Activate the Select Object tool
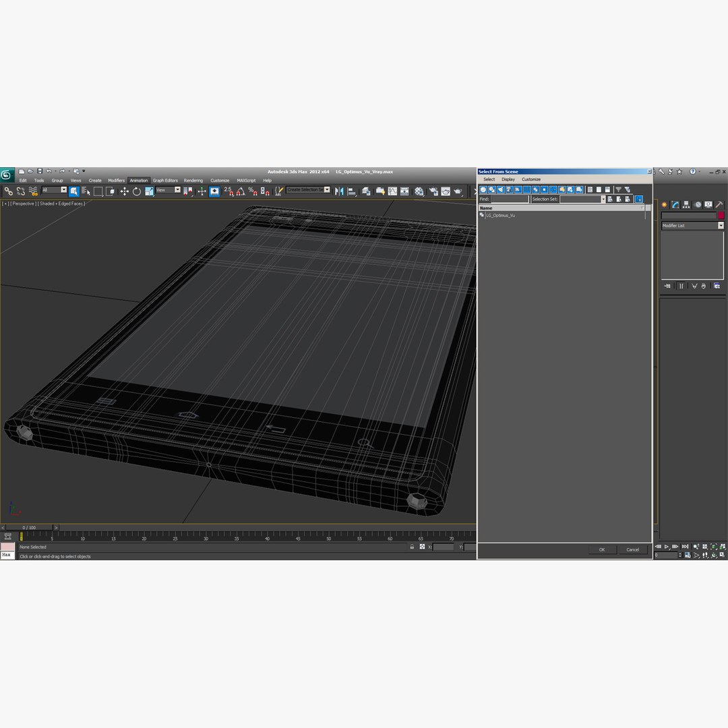728x728 pixels. coord(73,191)
